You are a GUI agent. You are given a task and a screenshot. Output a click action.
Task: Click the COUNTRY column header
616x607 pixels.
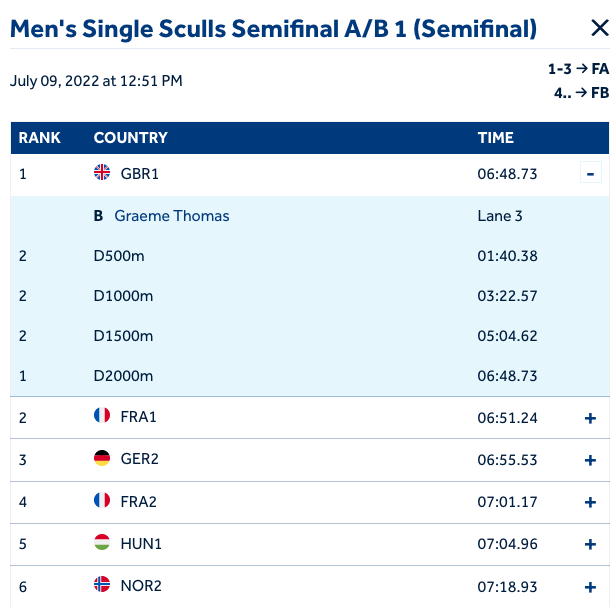tap(130, 138)
